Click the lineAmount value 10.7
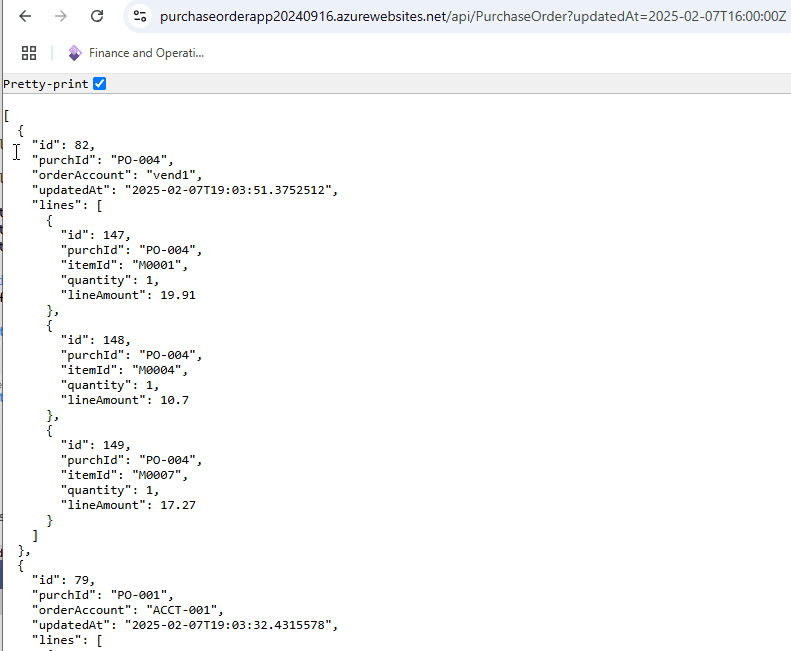The width and height of the screenshot is (791, 651). click(175, 400)
